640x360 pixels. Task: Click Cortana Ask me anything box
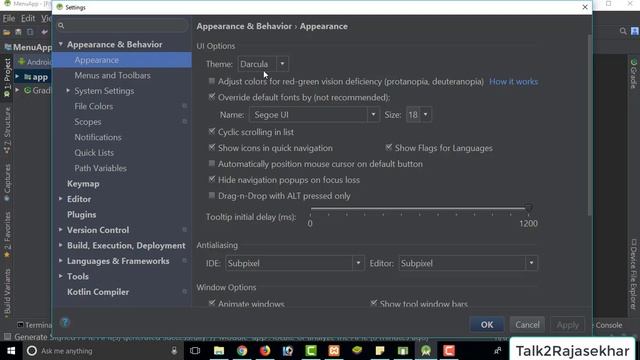coord(101,351)
